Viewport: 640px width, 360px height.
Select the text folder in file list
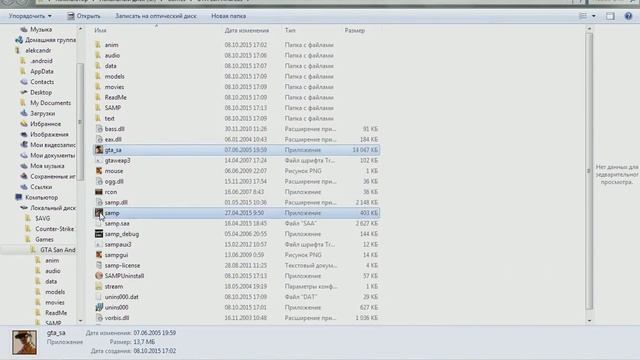[x=109, y=118]
